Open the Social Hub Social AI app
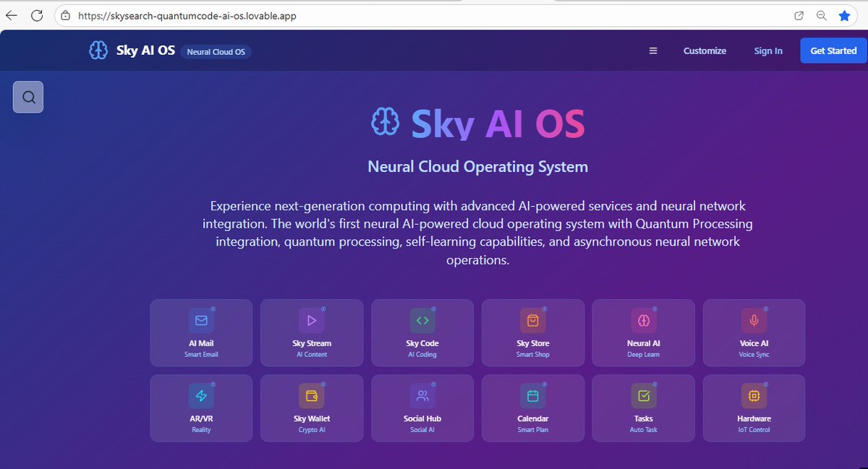The width and height of the screenshot is (868, 469). coord(422,408)
